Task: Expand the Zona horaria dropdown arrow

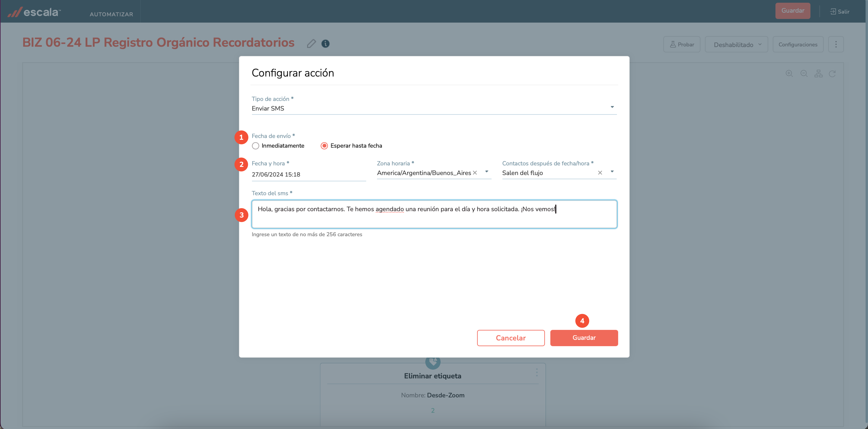Action: pos(487,172)
